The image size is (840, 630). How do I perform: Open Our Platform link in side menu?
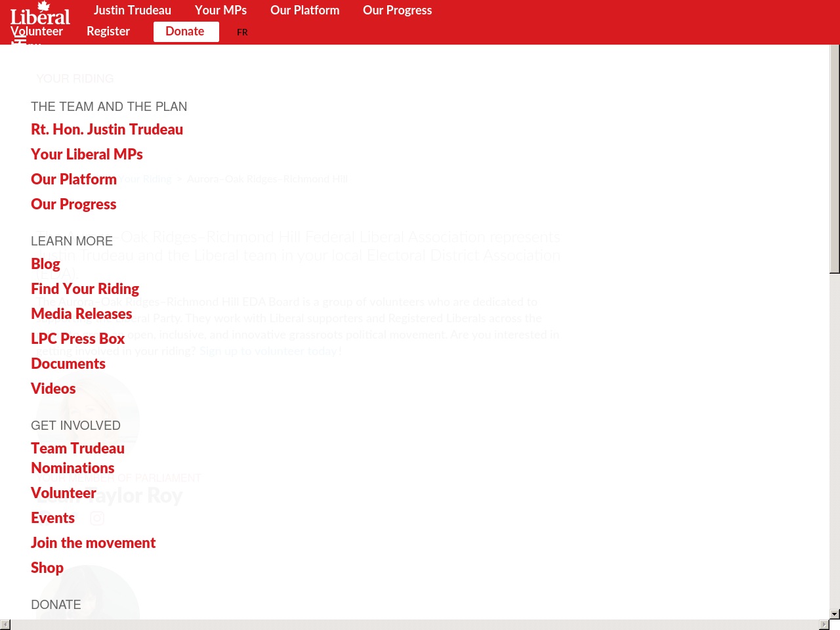coord(73,179)
